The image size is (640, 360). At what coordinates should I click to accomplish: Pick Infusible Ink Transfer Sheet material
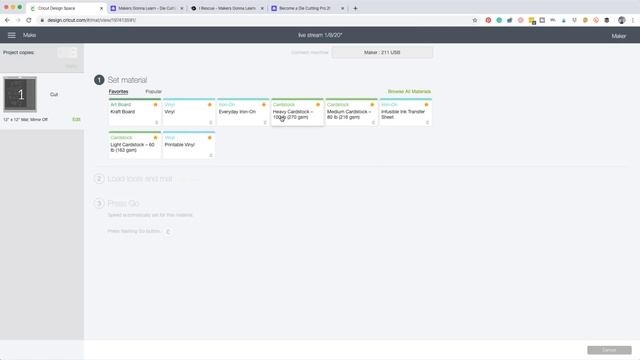click(x=406, y=112)
